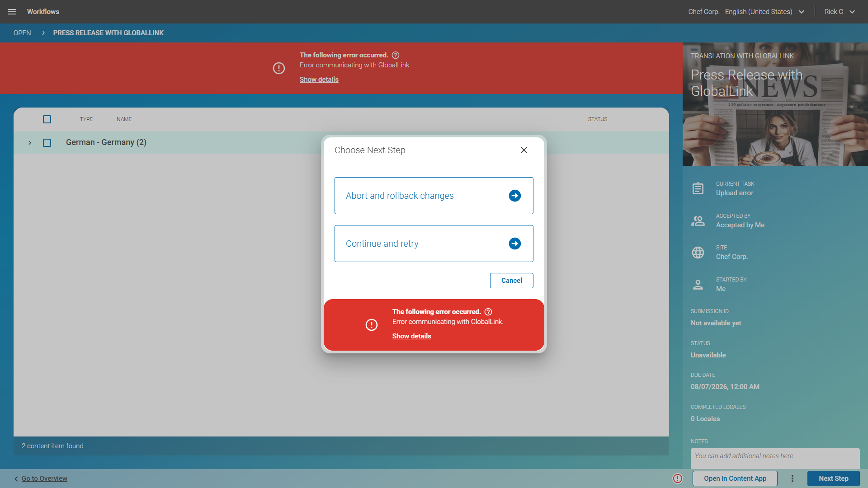
Task: Click the arrow icon for Abort and rollback
Action: click(515, 196)
